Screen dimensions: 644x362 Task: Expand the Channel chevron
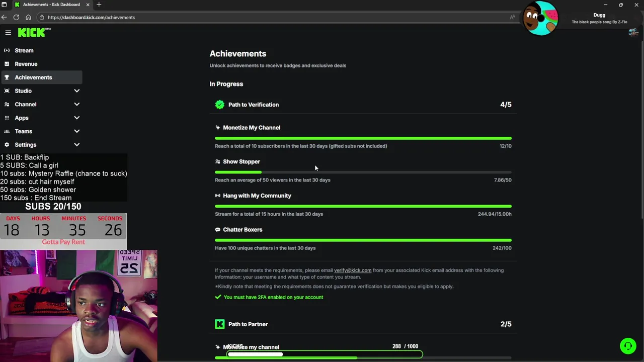click(x=77, y=104)
